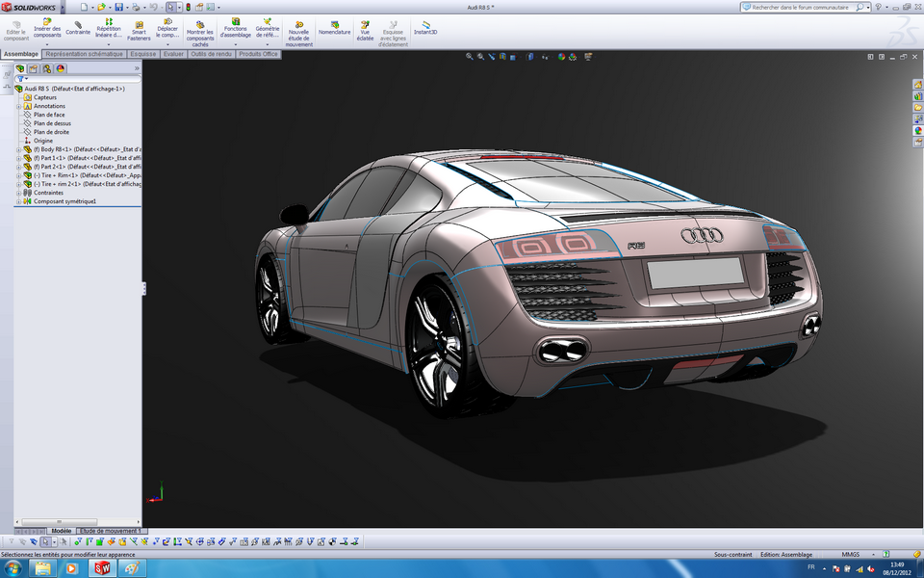Launch a Nouvelle étude de mouvement

click(299, 27)
